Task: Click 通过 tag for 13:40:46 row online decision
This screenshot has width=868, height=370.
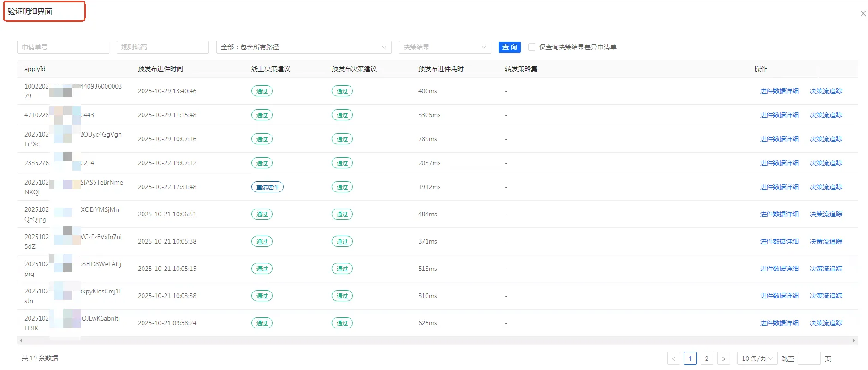Action: coord(262,91)
